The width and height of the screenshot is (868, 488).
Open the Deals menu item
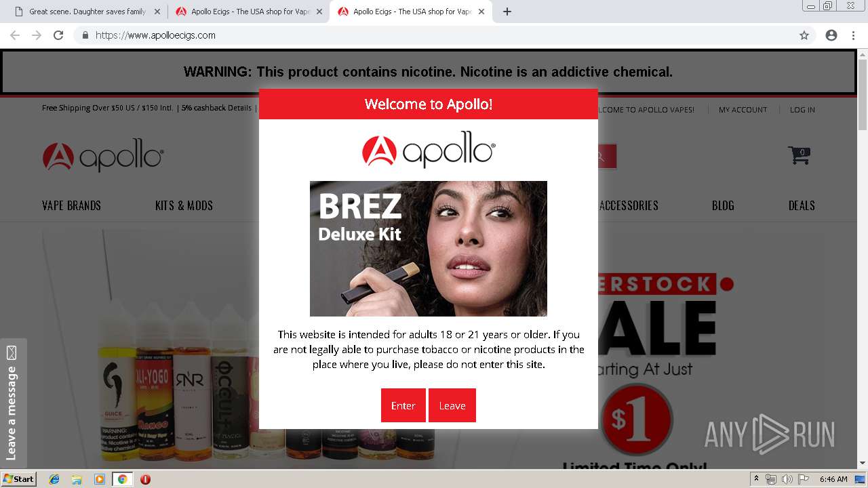(802, 205)
